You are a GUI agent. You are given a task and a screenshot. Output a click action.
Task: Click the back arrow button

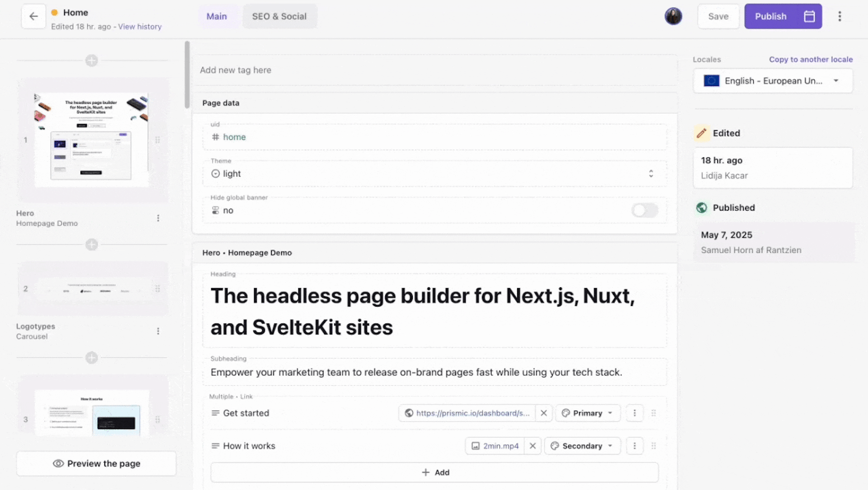(33, 16)
